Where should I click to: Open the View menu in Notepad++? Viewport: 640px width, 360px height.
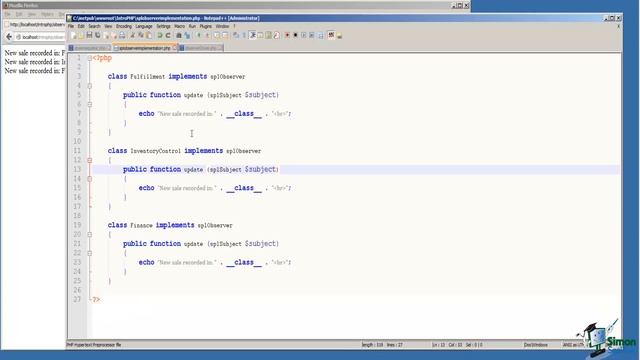108,26
